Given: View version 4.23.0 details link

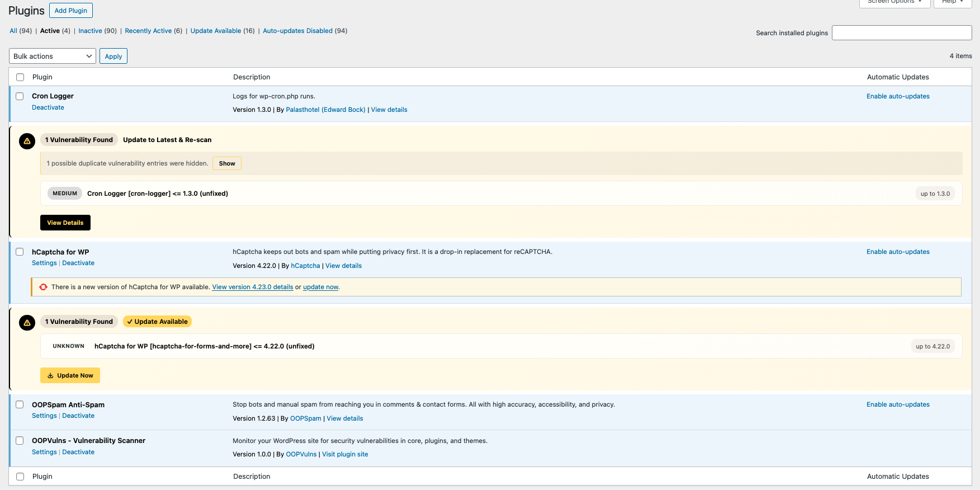Looking at the screenshot, I should [253, 287].
